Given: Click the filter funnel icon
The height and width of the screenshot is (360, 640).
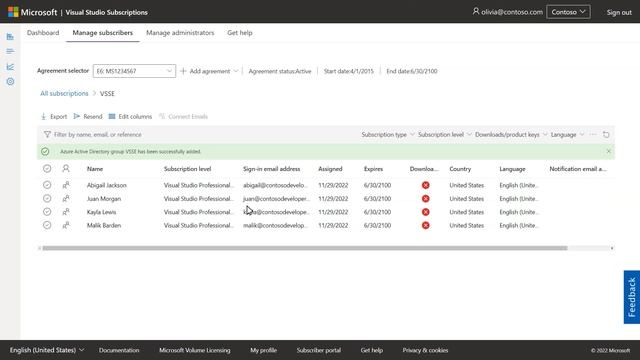Looking at the screenshot, I should tap(47, 134).
